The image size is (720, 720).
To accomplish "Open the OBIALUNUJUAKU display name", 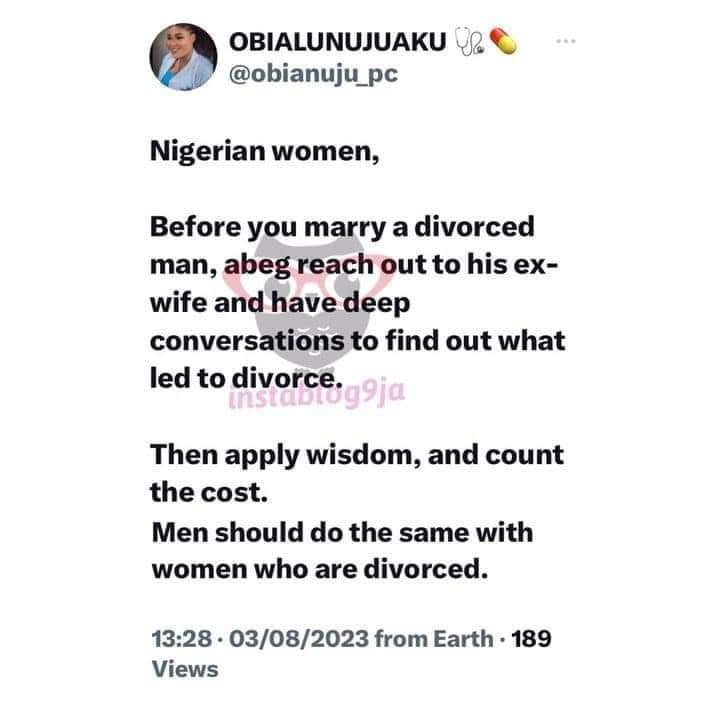I will (338, 42).
